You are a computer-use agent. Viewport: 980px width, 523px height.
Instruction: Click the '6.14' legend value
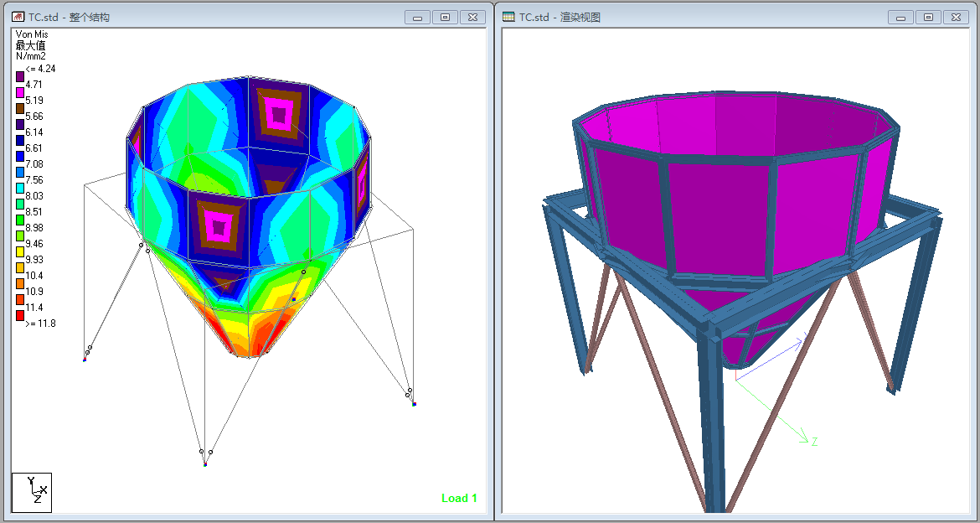pos(34,132)
